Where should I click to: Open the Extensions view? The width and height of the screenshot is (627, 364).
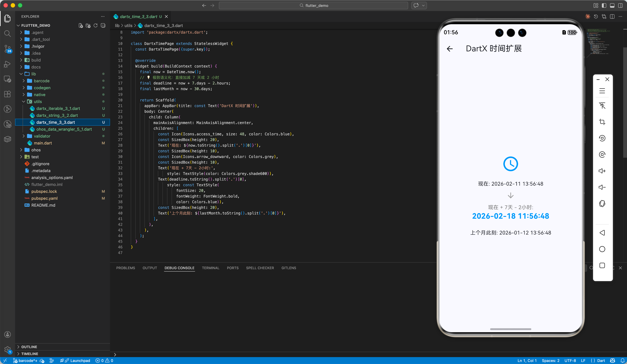point(8,94)
